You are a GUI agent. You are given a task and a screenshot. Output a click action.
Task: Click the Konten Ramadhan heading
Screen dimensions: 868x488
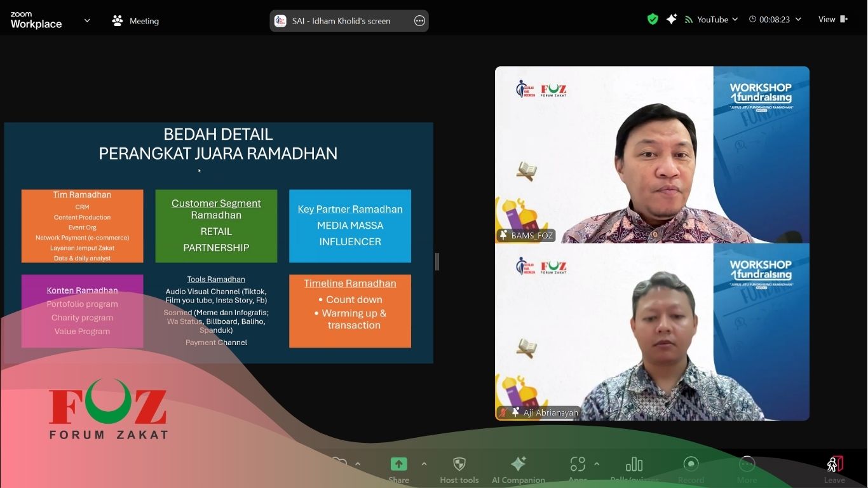(x=82, y=290)
